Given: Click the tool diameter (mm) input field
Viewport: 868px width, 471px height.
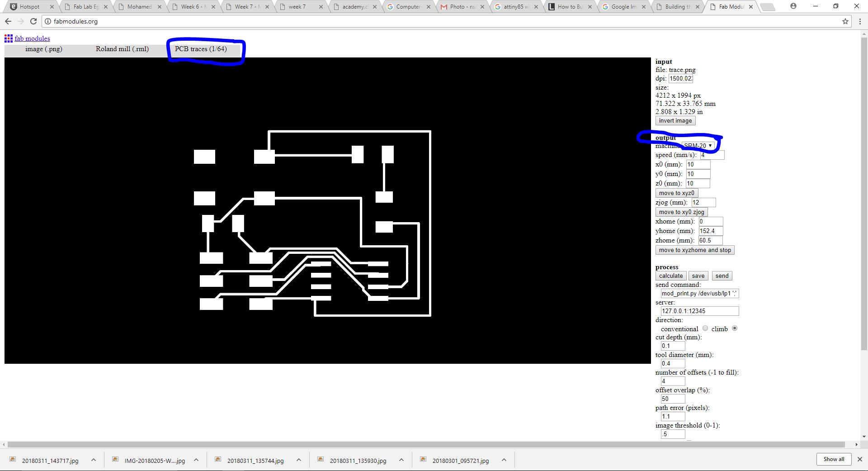Looking at the screenshot, I should 673,364.
